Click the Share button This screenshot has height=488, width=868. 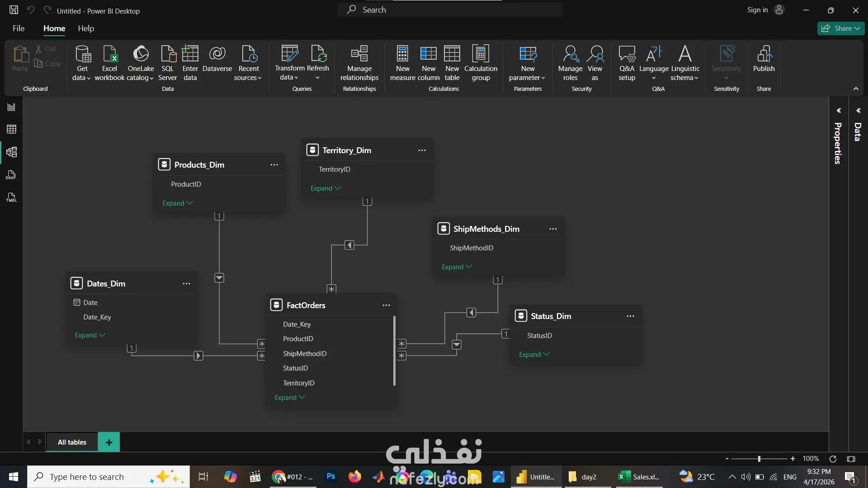841,28
